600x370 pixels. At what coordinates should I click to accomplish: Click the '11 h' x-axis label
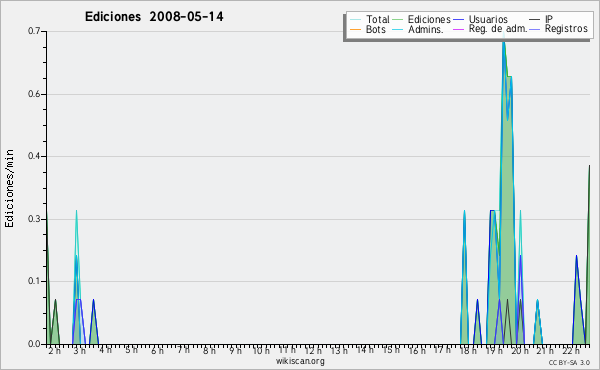[x=287, y=350]
